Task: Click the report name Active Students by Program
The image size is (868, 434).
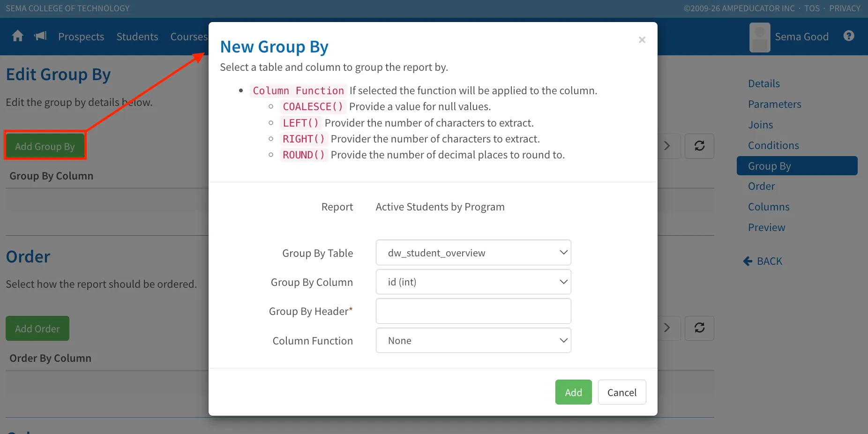Action: pyautogui.click(x=440, y=207)
